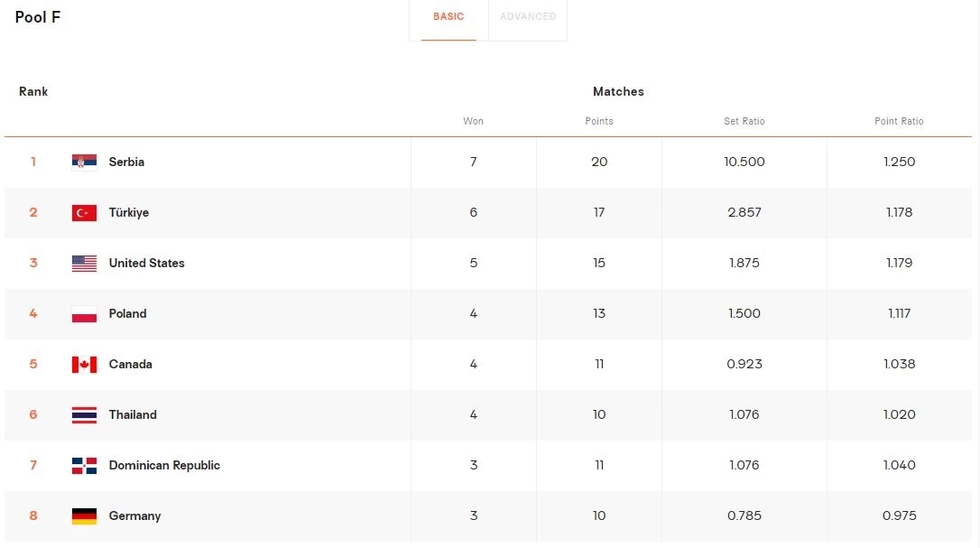Click the Serbia flag icon
The image size is (980, 548).
[x=84, y=163]
